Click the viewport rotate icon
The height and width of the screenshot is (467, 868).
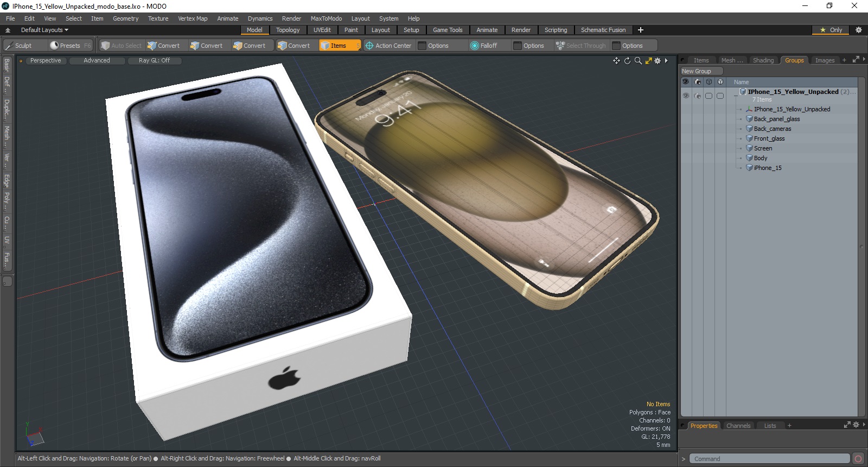(x=627, y=61)
